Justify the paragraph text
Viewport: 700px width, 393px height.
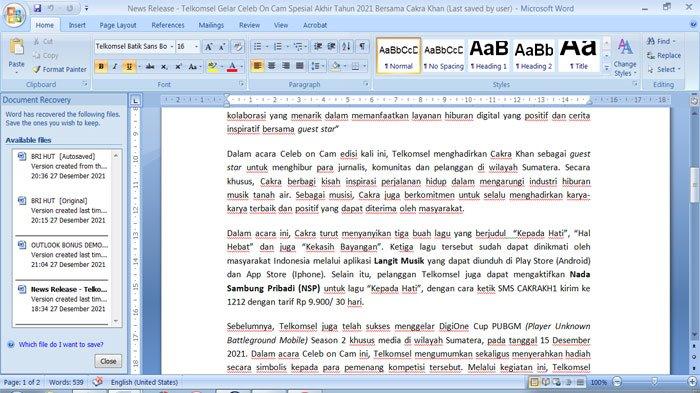300,67
